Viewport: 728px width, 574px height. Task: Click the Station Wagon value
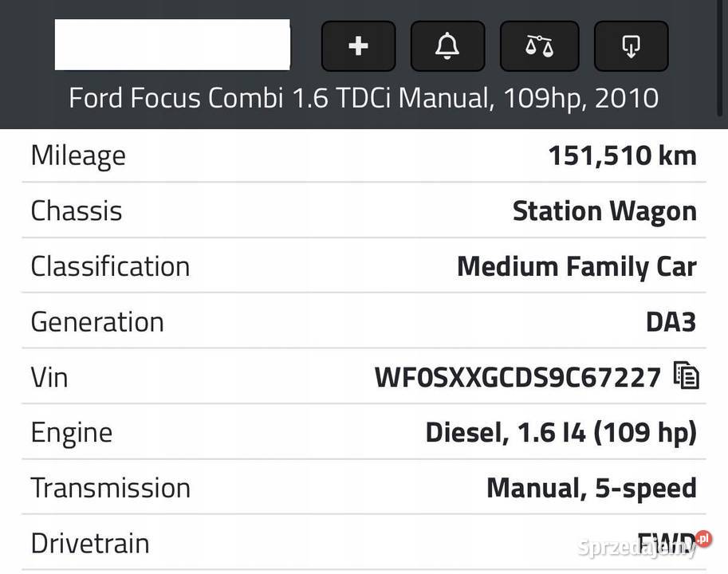click(x=604, y=211)
